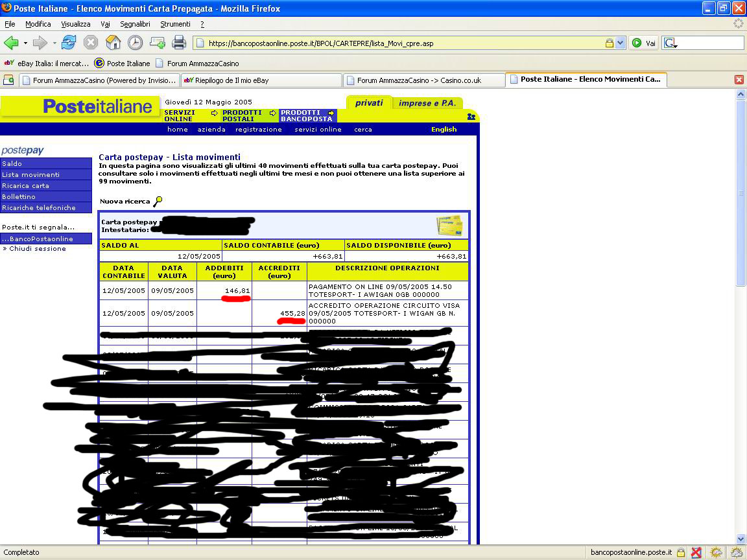
Task: Click the Stop loading button
Action: point(91,43)
